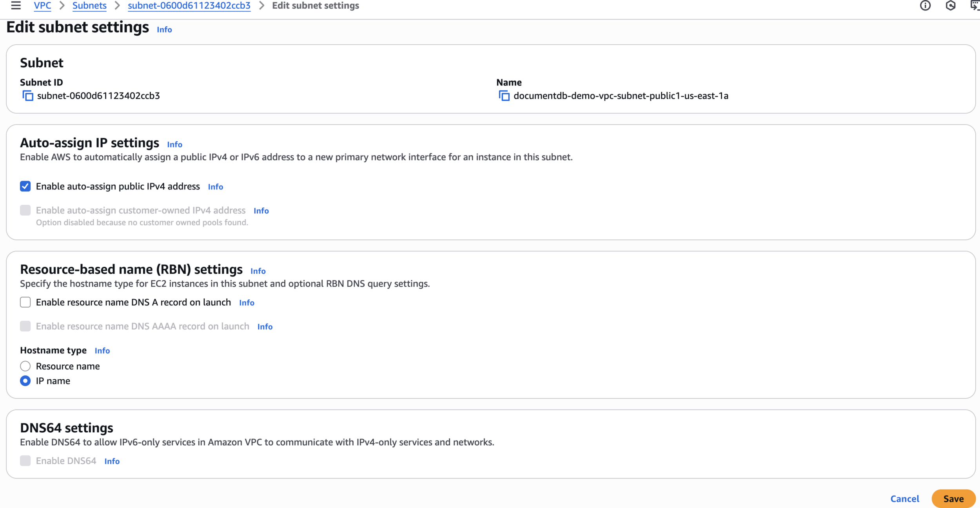Copy the subnet Name value
980x508 pixels.
pos(504,96)
